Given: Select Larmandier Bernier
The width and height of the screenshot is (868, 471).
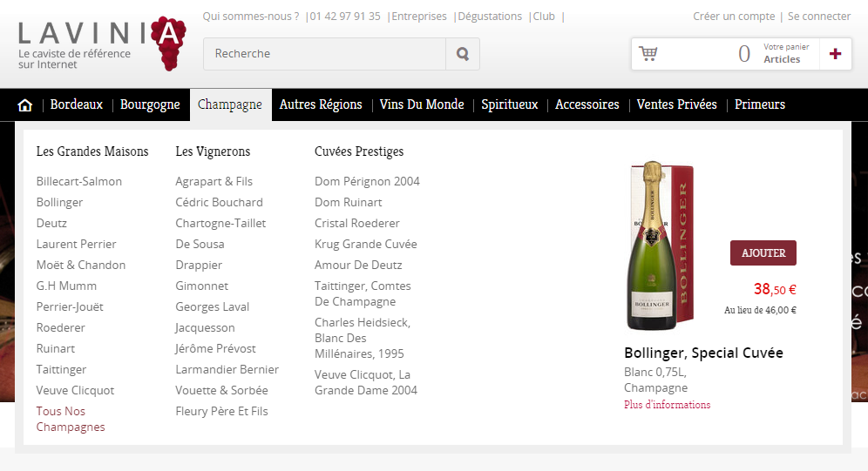Looking at the screenshot, I should tap(227, 370).
